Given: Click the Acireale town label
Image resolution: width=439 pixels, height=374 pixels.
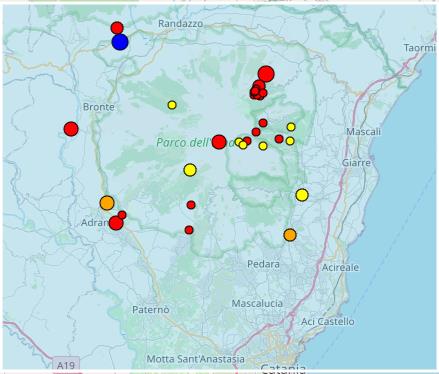Looking at the screenshot, I should click(x=340, y=267).
